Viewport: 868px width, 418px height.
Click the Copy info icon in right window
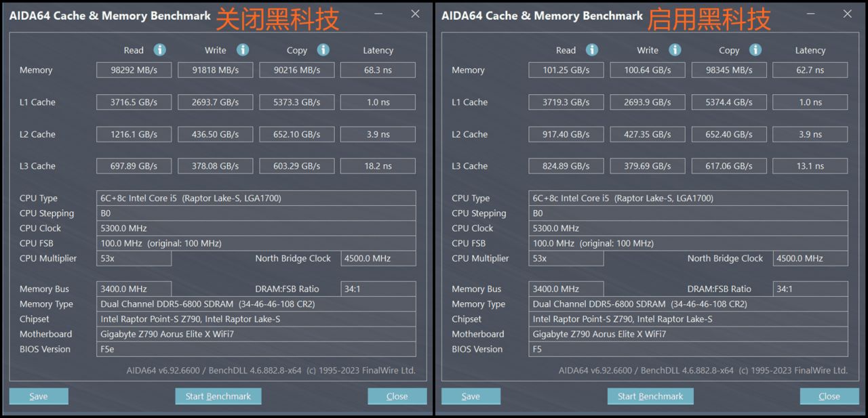pyautogui.click(x=755, y=50)
